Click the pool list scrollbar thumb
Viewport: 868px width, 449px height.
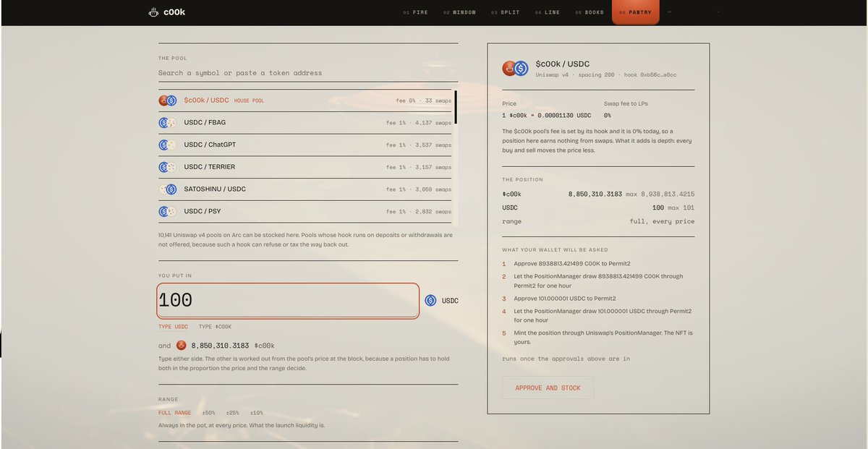(x=456, y=107)
